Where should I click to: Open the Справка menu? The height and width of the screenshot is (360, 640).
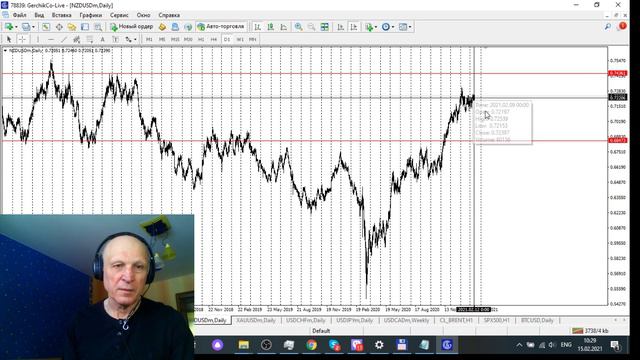click(x=169, y=15)
